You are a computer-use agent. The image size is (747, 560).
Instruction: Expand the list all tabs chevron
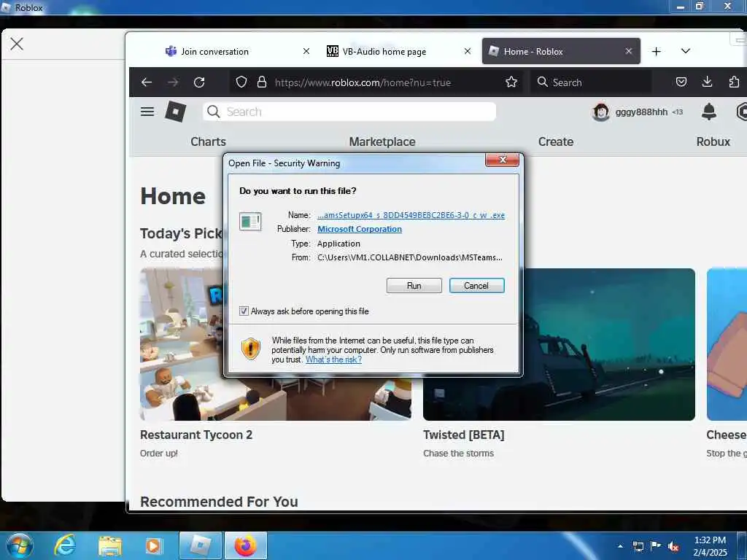[x=686, y=51]
